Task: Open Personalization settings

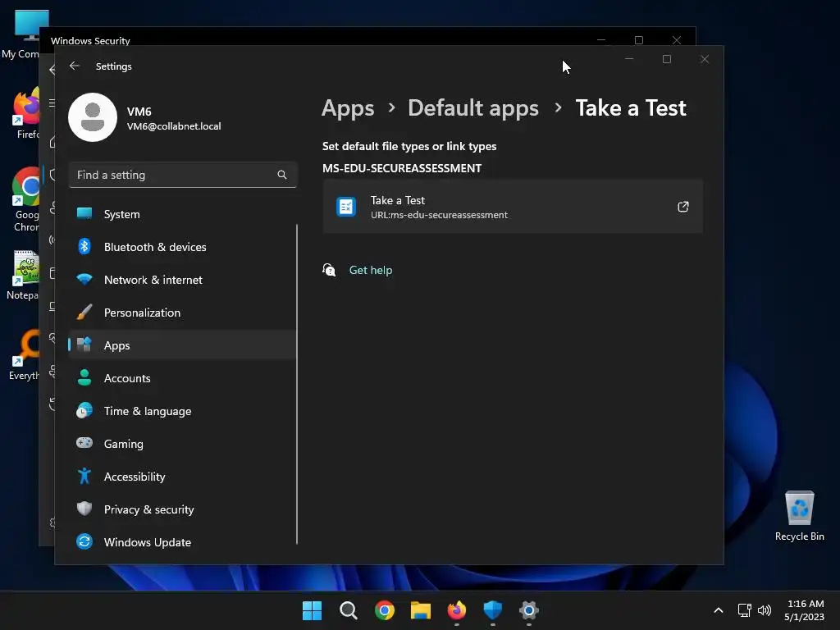Action: (x=183, y=313)
